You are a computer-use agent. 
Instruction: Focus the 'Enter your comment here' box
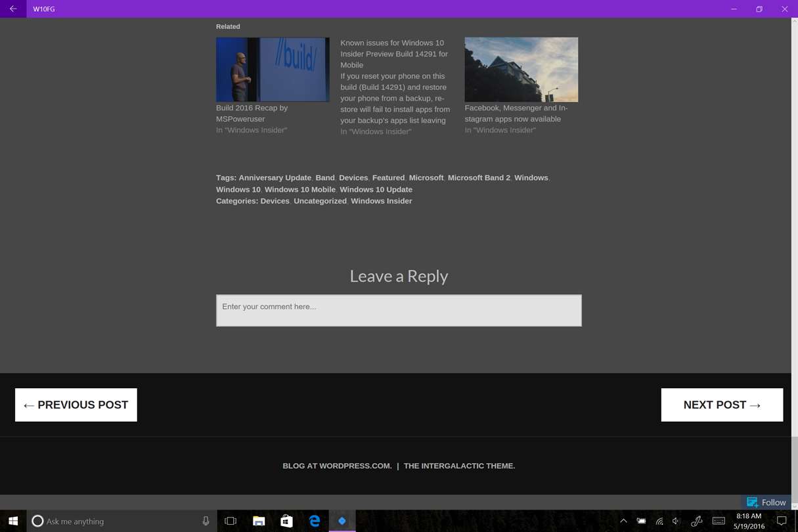[x=399, y=311]
